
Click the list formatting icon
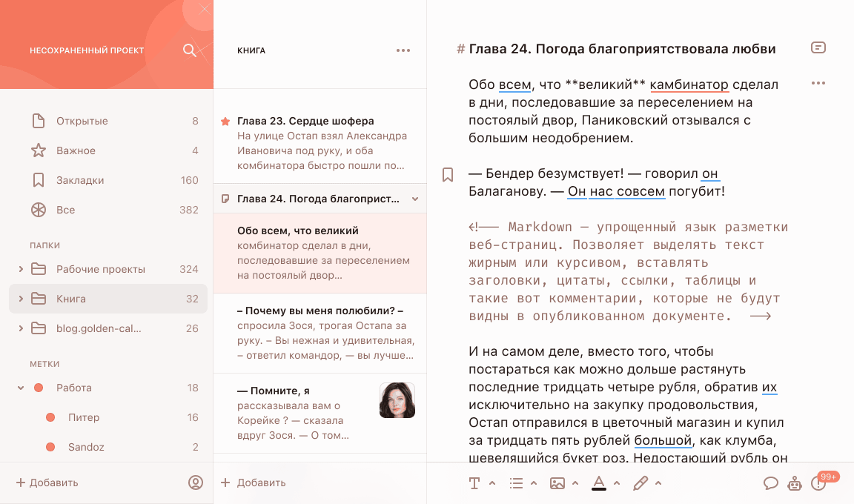(x=517, y=483)
